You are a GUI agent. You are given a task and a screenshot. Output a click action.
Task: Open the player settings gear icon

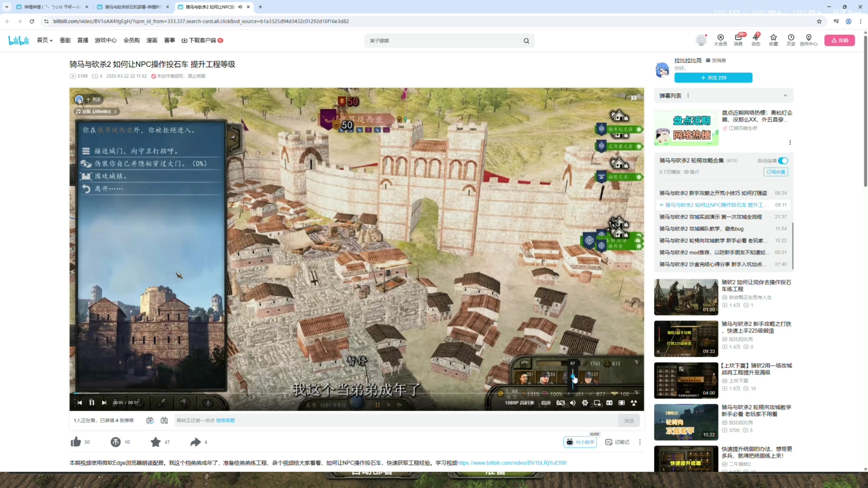click(585, 403)
